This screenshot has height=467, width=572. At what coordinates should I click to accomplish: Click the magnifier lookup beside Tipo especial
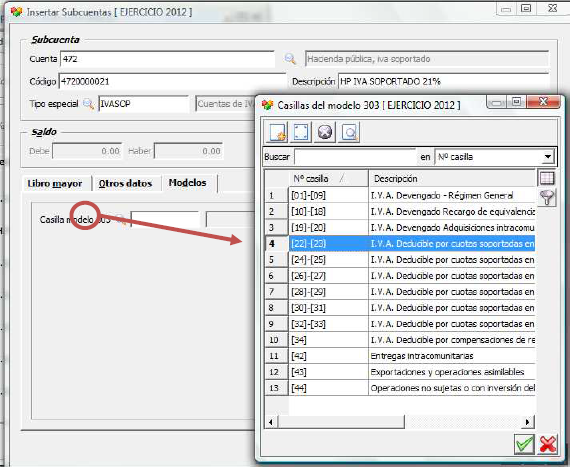pos(89,104)
